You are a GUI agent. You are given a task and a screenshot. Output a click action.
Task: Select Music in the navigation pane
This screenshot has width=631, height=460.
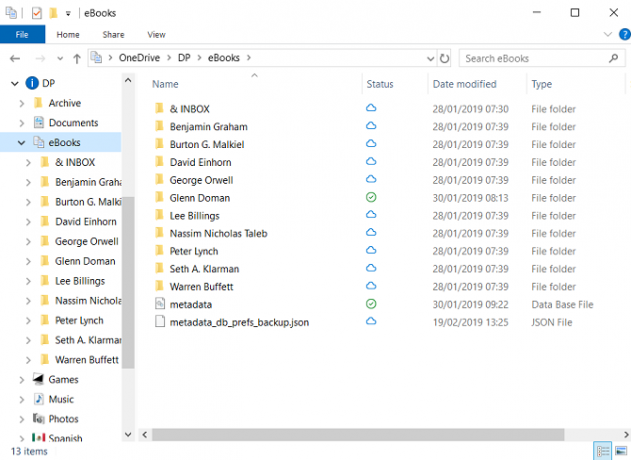61,399
